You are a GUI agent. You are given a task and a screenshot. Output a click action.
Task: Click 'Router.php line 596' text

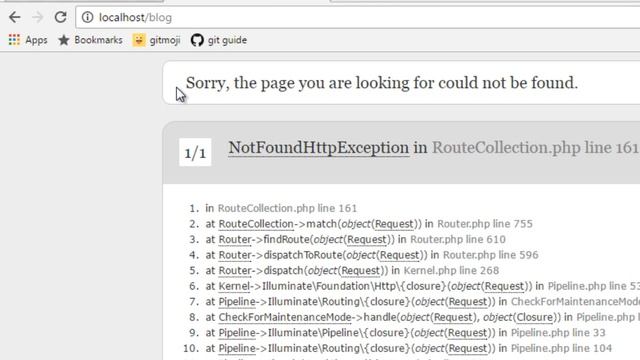[x=491, y=255]
